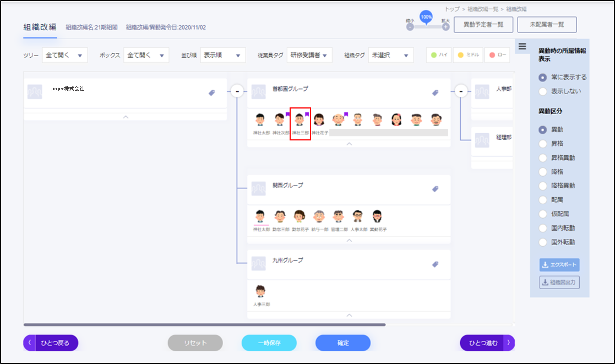Image resolution: width=615 pixels, height=364 pixels.
Task: Select 降格 radio option
Action: tap(543, 172)
